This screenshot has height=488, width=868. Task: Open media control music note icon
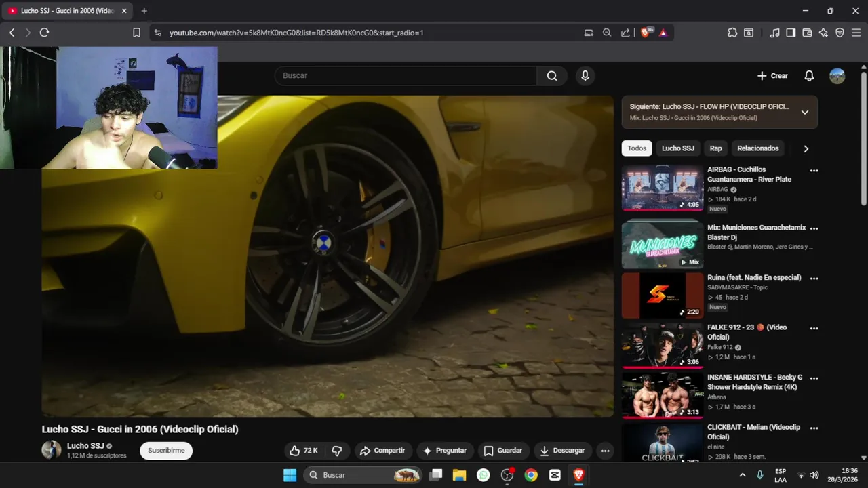(x=774, y=33)
